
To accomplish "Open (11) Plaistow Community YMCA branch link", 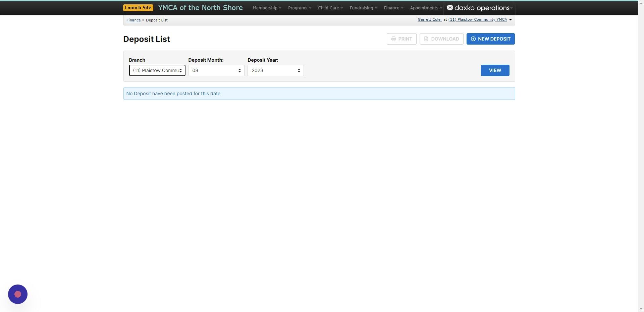I will (x=478, y=19).
